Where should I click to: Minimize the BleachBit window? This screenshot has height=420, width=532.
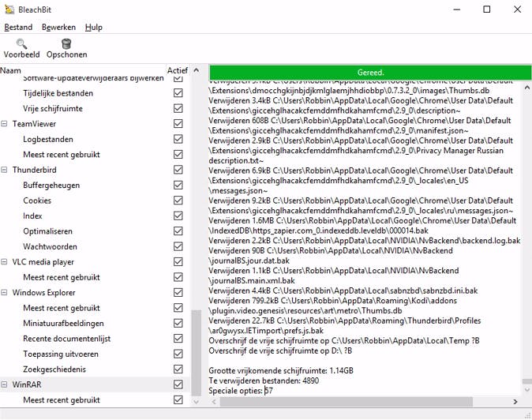[457, 9]
